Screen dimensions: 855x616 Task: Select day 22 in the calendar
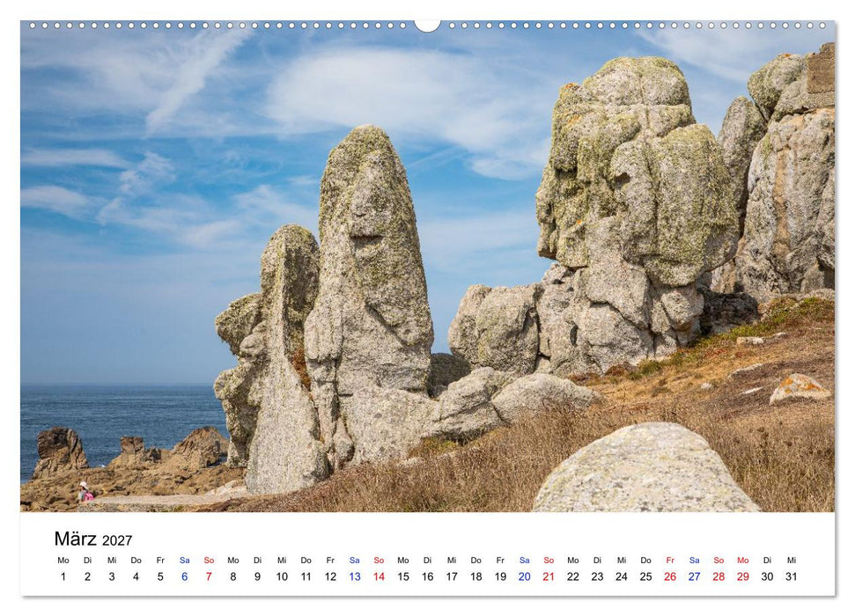click(x=573, y=576)
